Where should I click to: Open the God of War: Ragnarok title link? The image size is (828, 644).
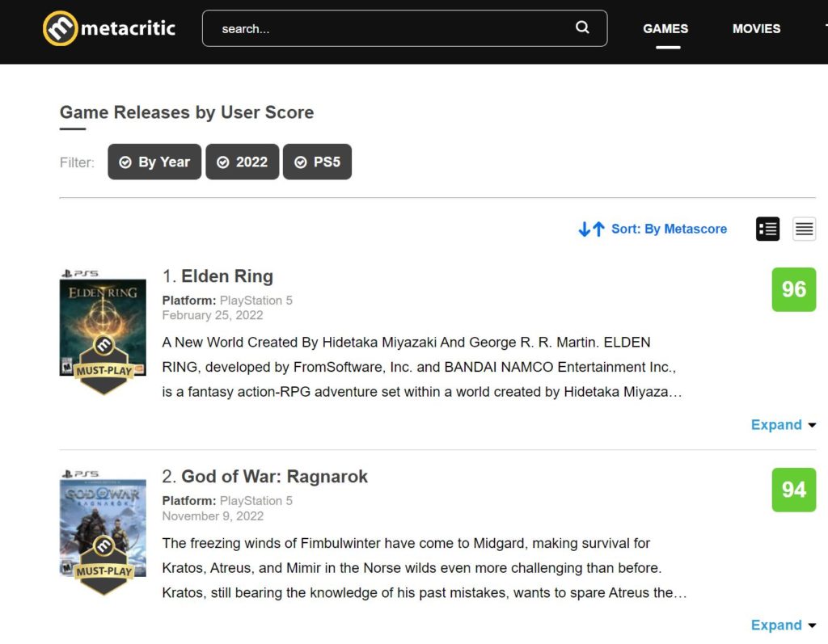tap(274, 476)
